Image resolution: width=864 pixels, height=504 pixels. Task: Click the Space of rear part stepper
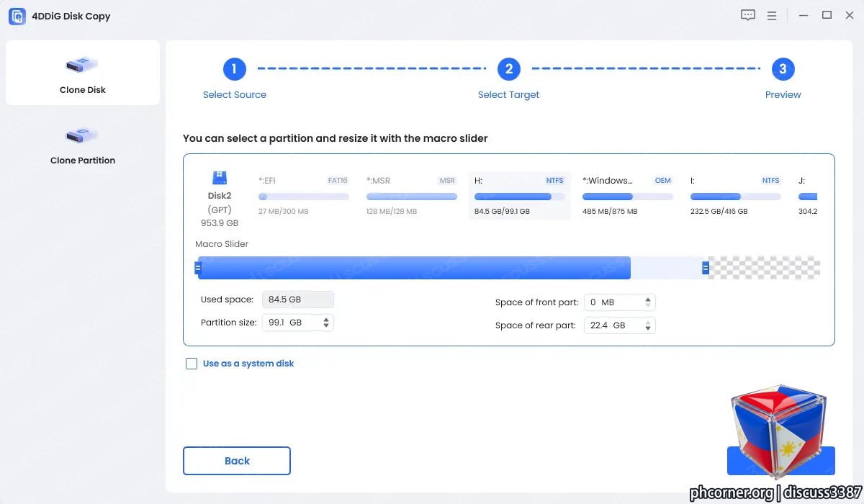[x=648, y=325]
